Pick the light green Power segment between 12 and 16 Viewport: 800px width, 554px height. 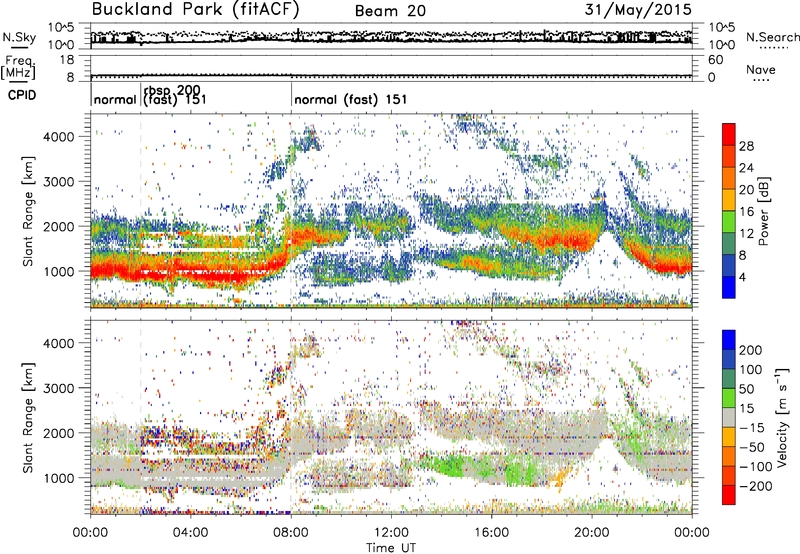coord(729,222)
